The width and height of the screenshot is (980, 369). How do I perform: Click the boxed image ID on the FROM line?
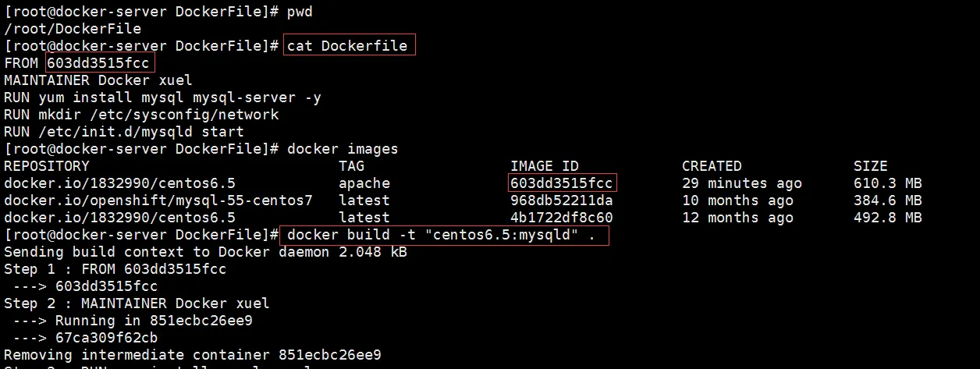coord(100,62)
